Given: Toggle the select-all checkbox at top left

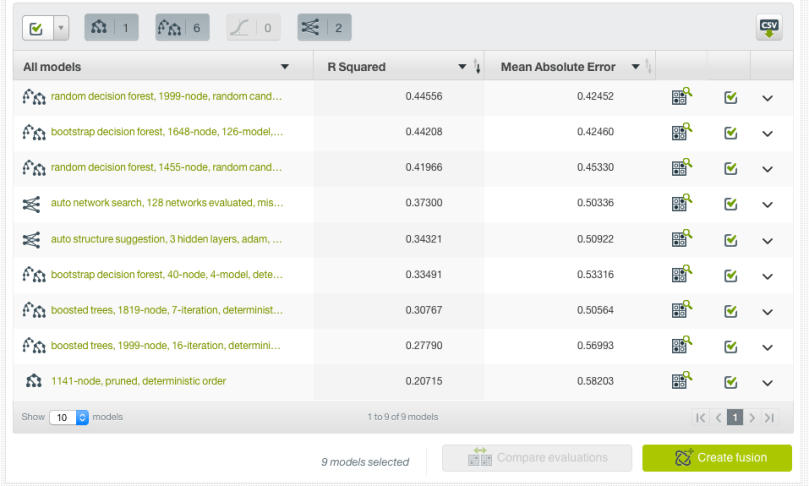Looking at the screenshot, I should pyautogui.click(x=36, y=28).
